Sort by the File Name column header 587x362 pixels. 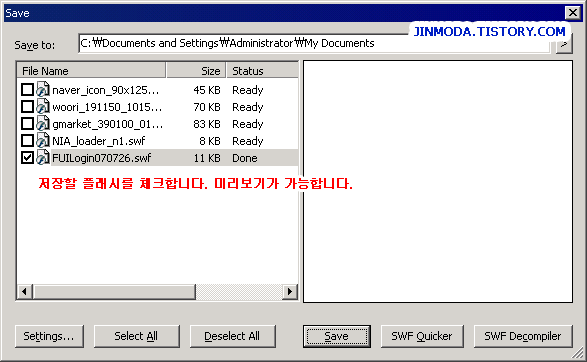pos(91,70)
